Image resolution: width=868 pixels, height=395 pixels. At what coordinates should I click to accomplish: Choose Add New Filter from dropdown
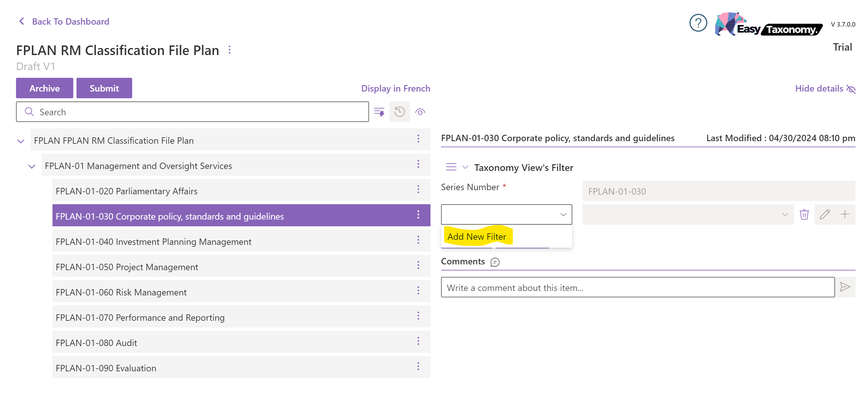[477, 237]
